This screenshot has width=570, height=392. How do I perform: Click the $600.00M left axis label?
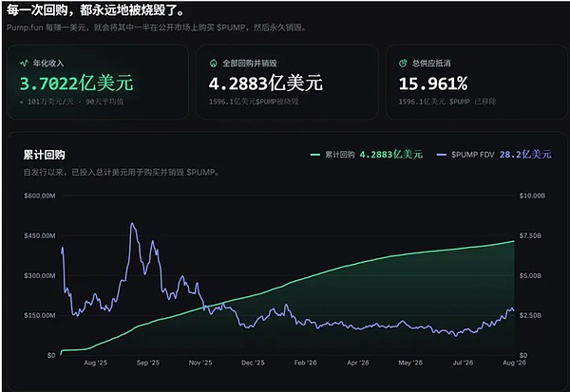point(40,196)
